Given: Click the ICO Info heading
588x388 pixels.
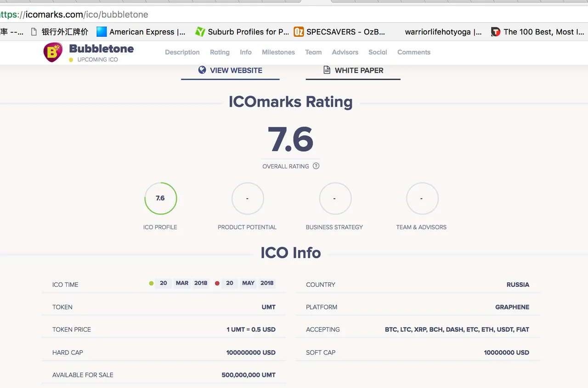Looking at the screenshot, I should tap(291, 252).
